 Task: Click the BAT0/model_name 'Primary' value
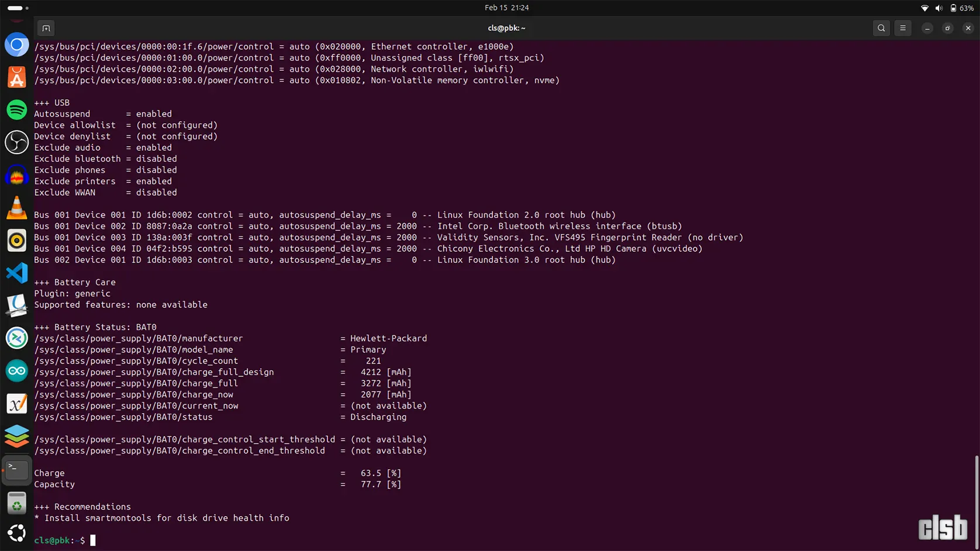click(368, 349)
